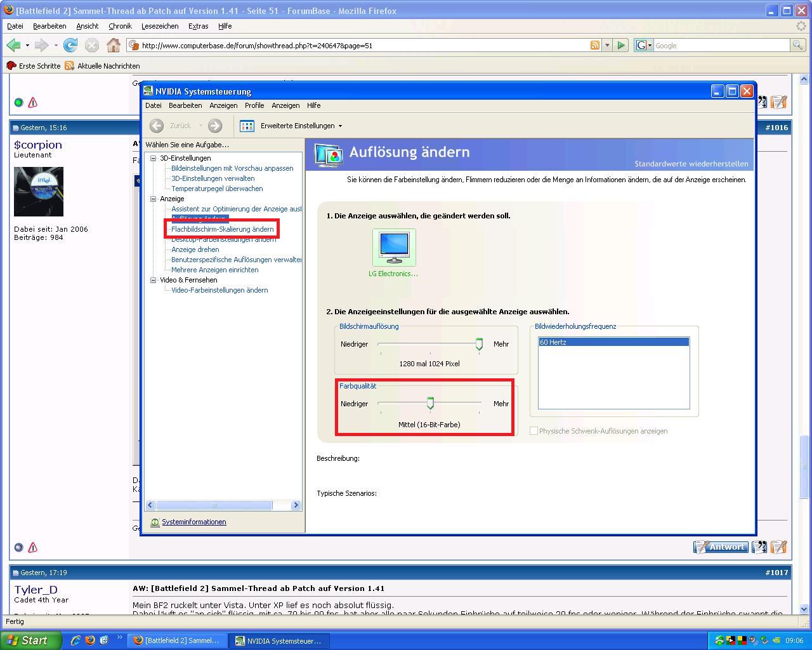
Task: Click Standardwerte wiederherstellen link
Action: [691, 164]
